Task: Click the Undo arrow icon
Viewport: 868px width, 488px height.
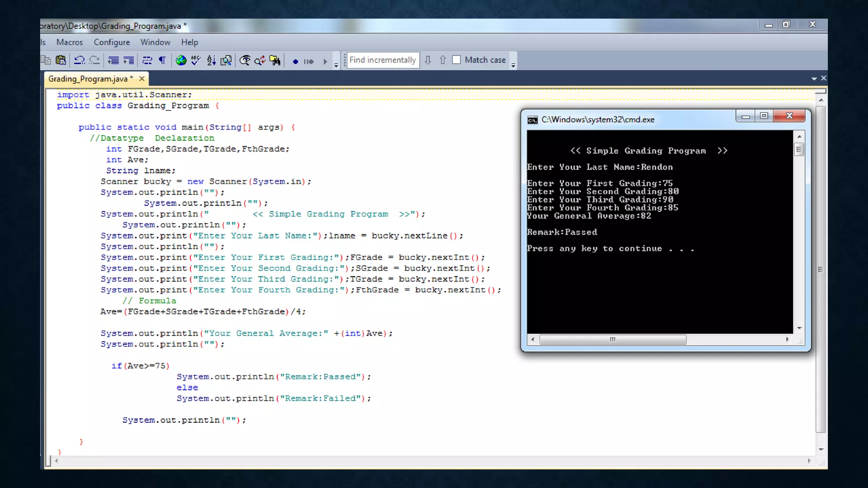Action: pos(79,60)
